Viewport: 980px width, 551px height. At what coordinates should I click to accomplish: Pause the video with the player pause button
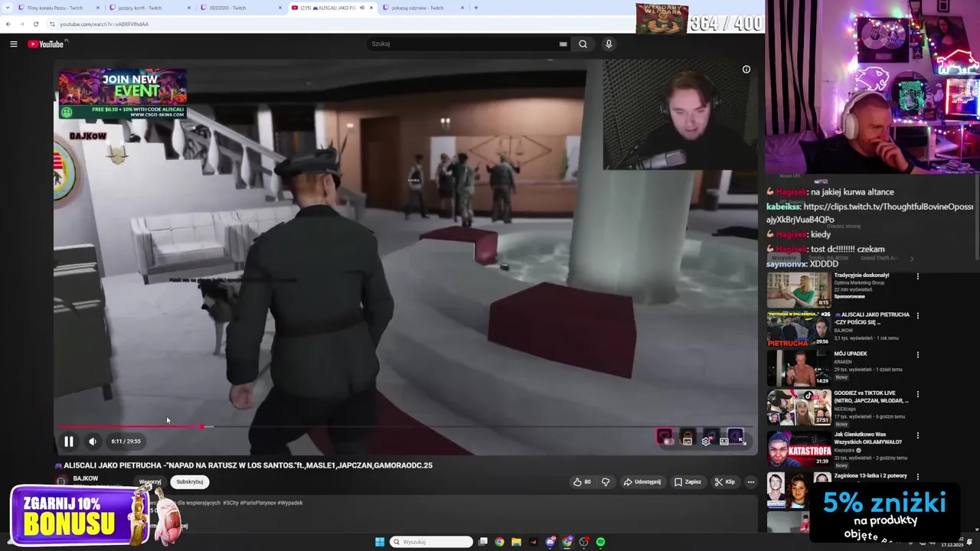point(69,442)
